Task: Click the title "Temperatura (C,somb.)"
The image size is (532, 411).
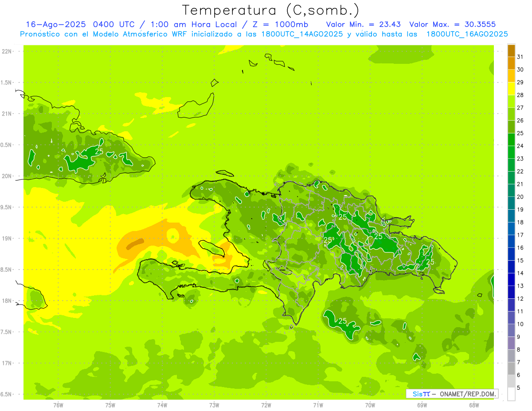Action: pos(271,10)
